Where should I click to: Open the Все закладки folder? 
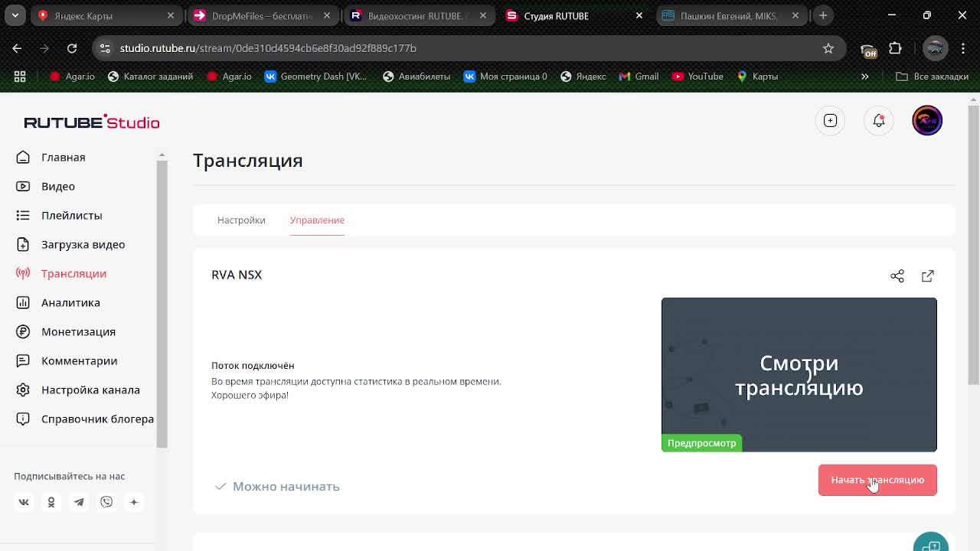click(x=933, y=77)
